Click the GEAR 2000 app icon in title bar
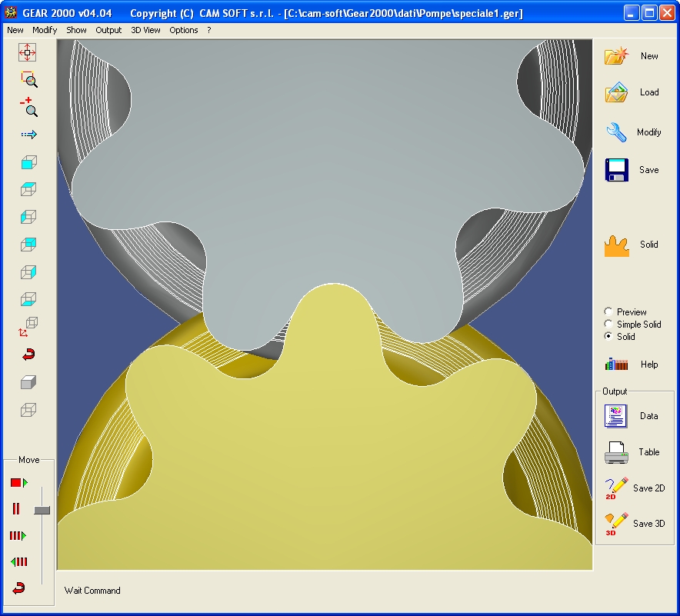 pos(11,13)
